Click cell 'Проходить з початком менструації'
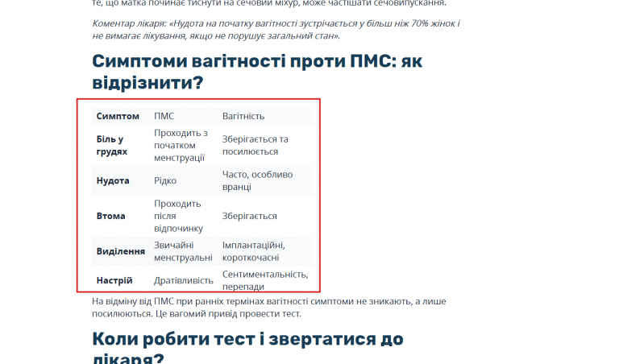619x364 pixels. [x=181, y=145]
